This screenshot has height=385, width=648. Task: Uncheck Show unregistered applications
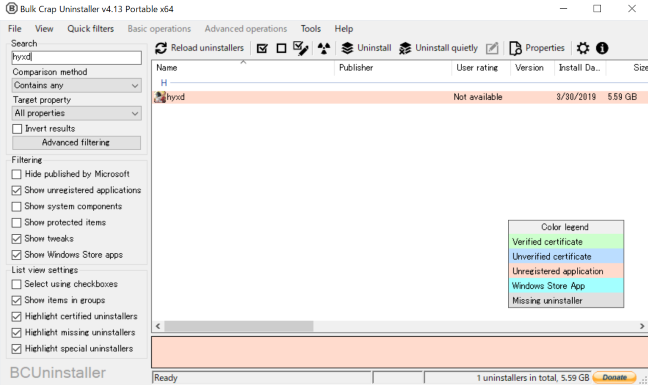17,190
